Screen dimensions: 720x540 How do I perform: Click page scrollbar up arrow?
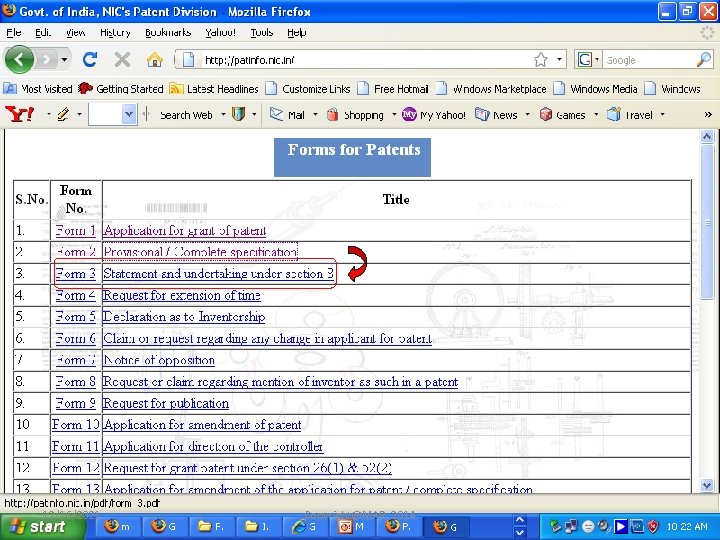(707, 136)
